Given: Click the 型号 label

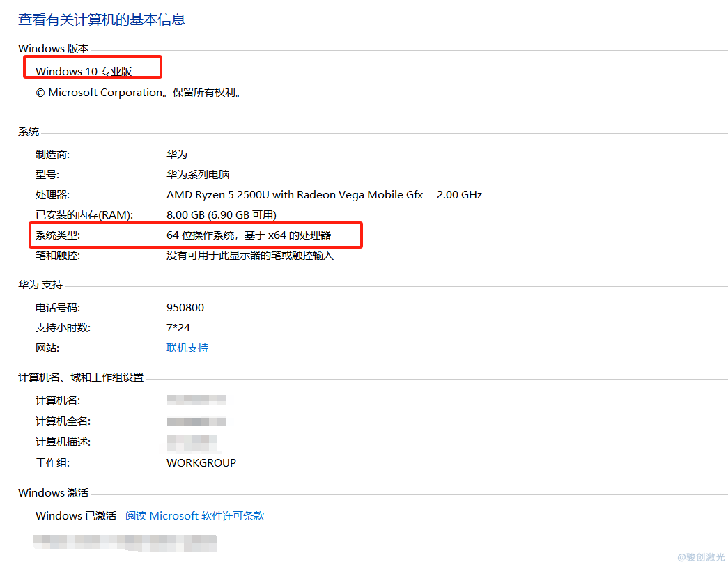Looking at the screenshot, I should (47, 175).
